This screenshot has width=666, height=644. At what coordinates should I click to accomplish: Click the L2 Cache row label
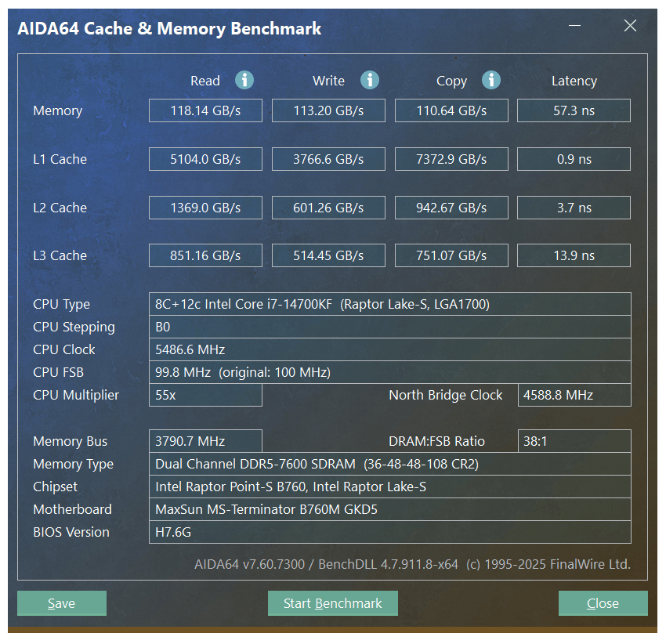[60, 208]
